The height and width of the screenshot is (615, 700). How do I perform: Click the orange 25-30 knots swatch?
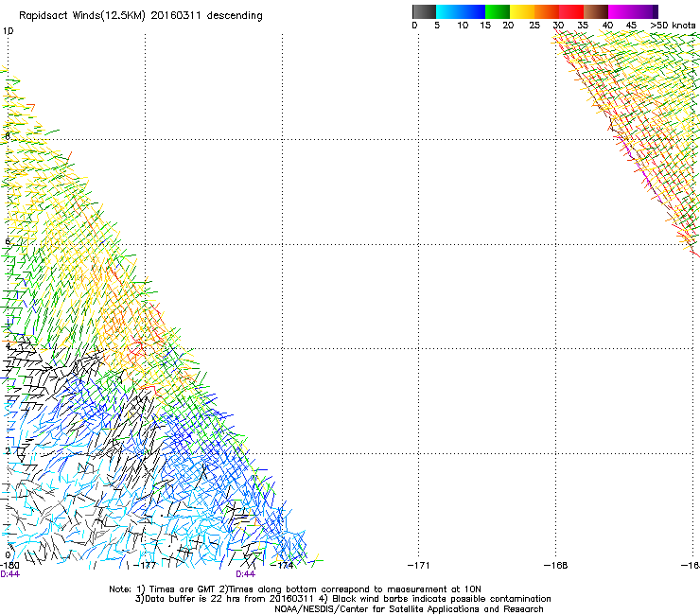tap(547, 11)
